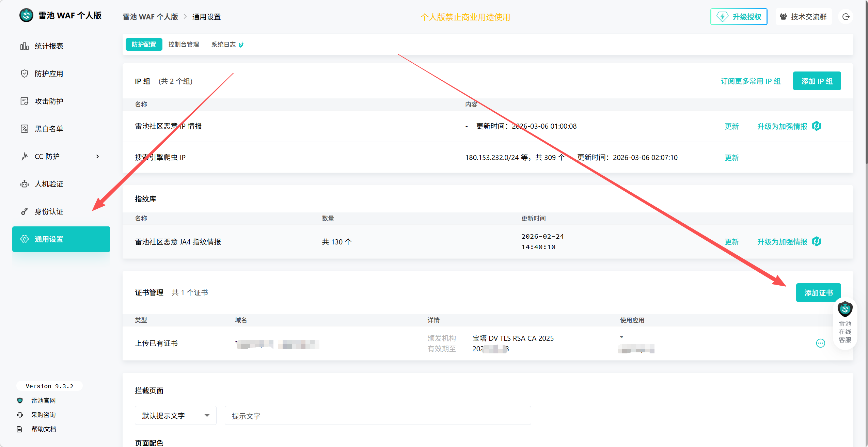Click 升级为加强情报 in JA4 fingerprint row
Screen dimensions: 868x447
click(782, 242)
